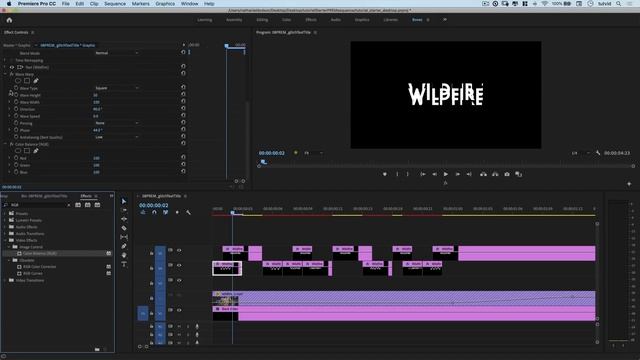Toggle animation stopwatch for Red
This screenshot has height=360, width=640.
[x=16, y=158]
